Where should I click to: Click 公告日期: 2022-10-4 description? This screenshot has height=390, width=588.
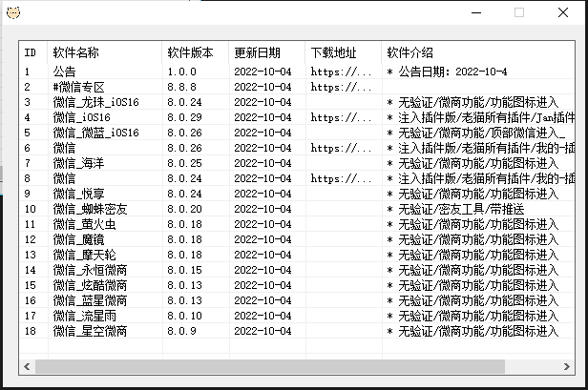[x=447, y=72]
